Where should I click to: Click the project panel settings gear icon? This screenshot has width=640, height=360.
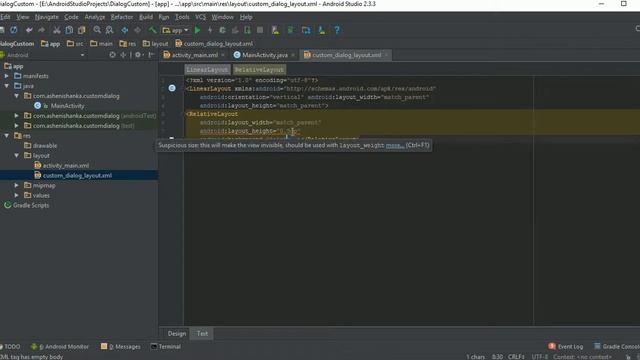pyautogui.click(x=138, y=55)
